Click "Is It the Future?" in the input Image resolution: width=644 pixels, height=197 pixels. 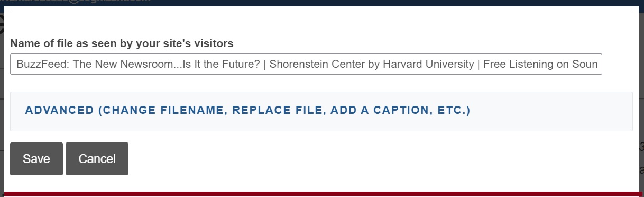[220, 65]
